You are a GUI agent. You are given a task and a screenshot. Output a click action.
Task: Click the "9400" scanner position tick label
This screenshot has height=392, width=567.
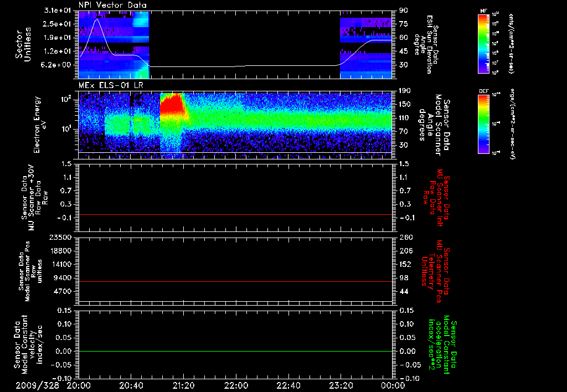coord(62,278)
